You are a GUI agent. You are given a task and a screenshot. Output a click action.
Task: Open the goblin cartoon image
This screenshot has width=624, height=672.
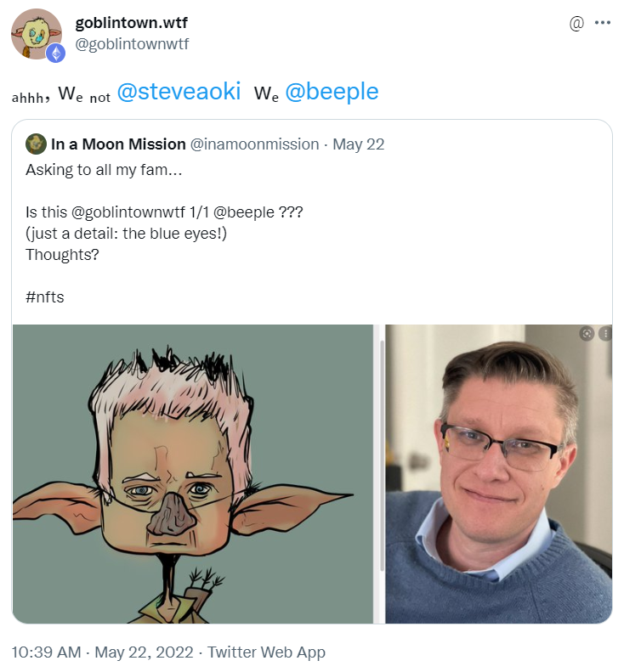pos(193,473)
